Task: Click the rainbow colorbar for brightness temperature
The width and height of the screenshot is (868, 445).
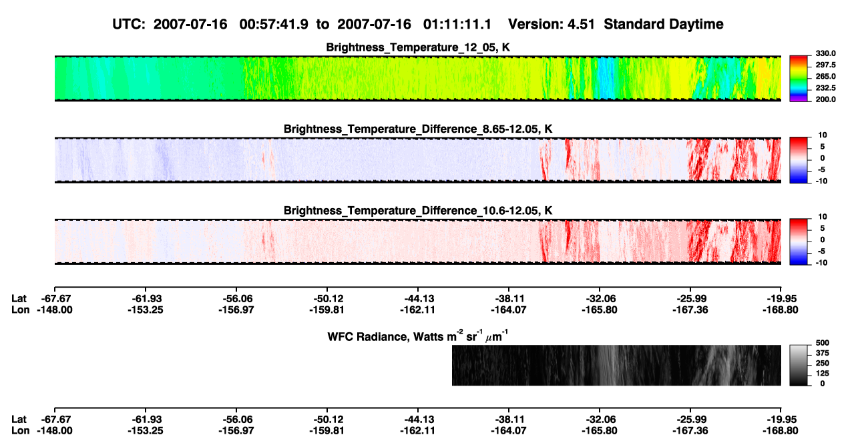Action: tap(799, 78)
